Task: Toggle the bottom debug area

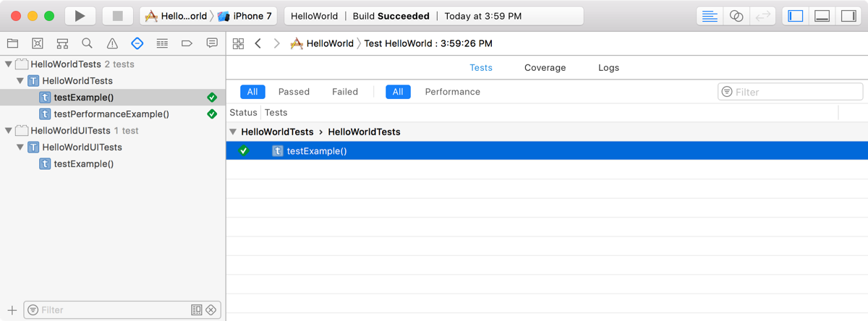Action: click(822, 16)
